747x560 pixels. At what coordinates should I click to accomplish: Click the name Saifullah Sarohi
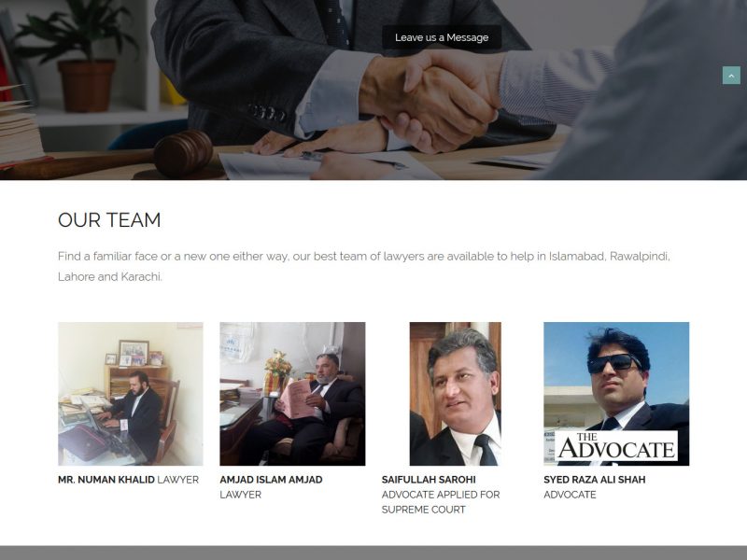point(429,480)
